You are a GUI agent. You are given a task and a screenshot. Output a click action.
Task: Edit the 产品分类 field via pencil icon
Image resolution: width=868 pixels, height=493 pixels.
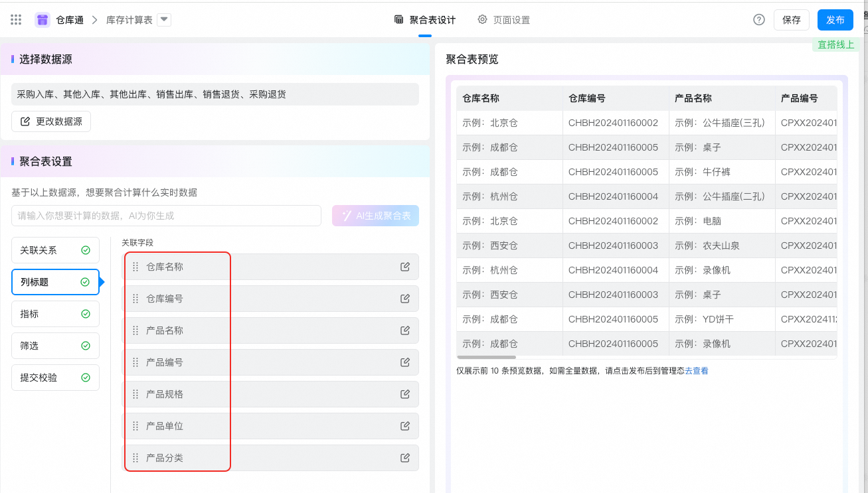pyautogui.click(x=405, y=458)
